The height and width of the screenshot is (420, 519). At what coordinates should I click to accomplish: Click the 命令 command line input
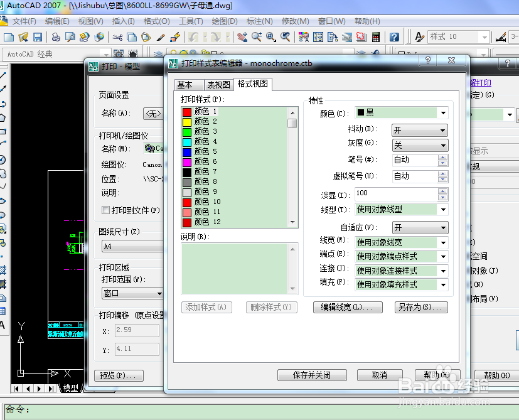point(262,411)
